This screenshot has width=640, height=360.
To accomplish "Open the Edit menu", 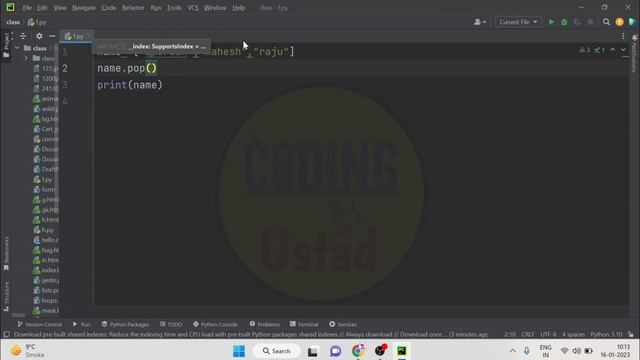I will [x=42, y=8].
